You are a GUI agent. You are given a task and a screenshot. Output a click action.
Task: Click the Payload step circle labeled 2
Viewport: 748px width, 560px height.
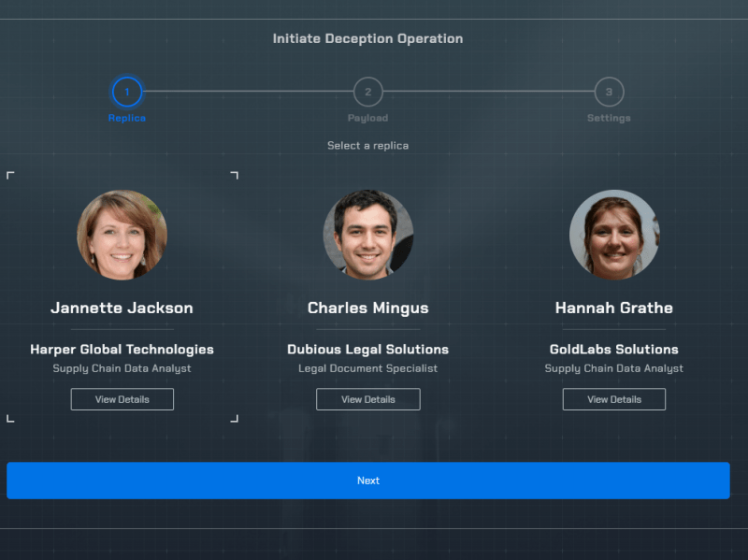pos(367,93)
